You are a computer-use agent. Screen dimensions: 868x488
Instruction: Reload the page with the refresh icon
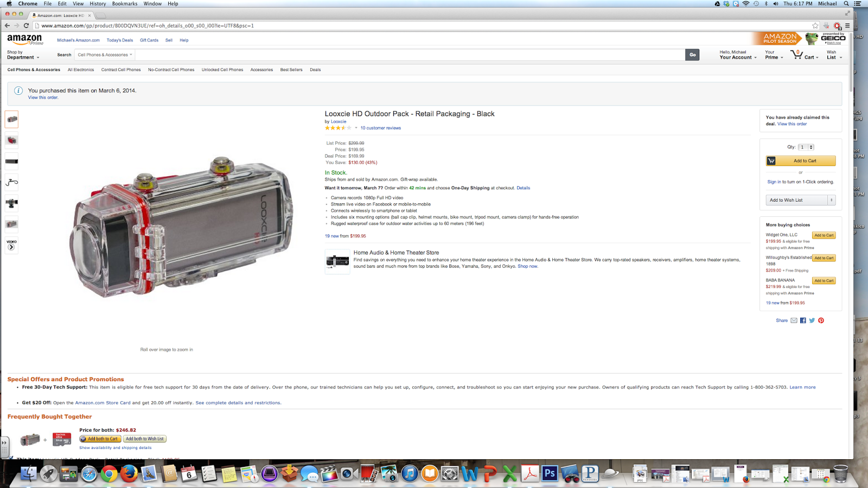coord(26,25)
